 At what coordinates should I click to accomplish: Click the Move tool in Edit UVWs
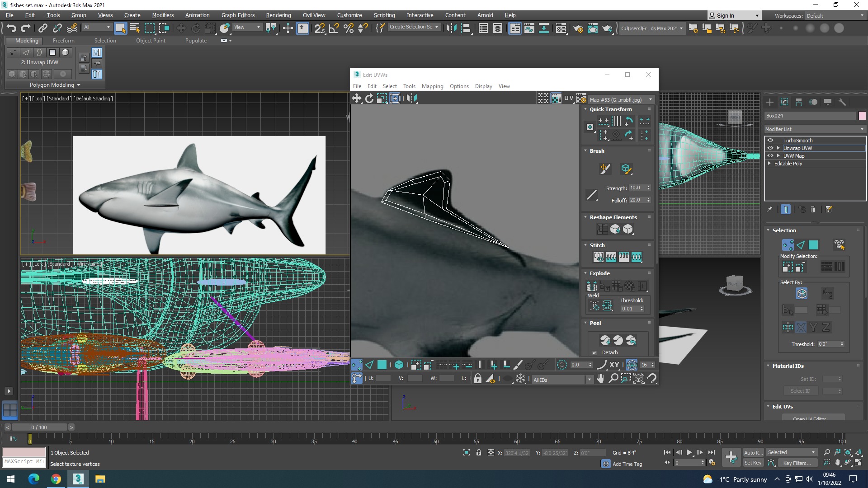coord(357,99)
